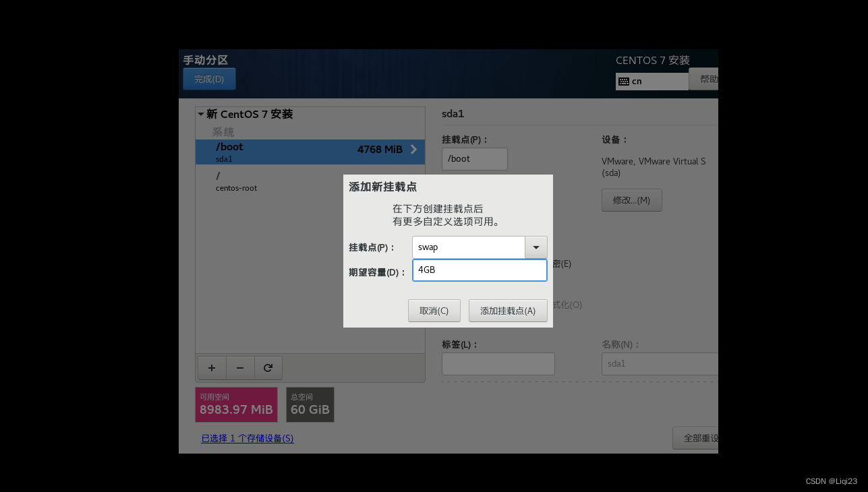The width and height of the screenshot is (868, 492).
Task: Cancel the add mount point dialog
Action: 434,311
